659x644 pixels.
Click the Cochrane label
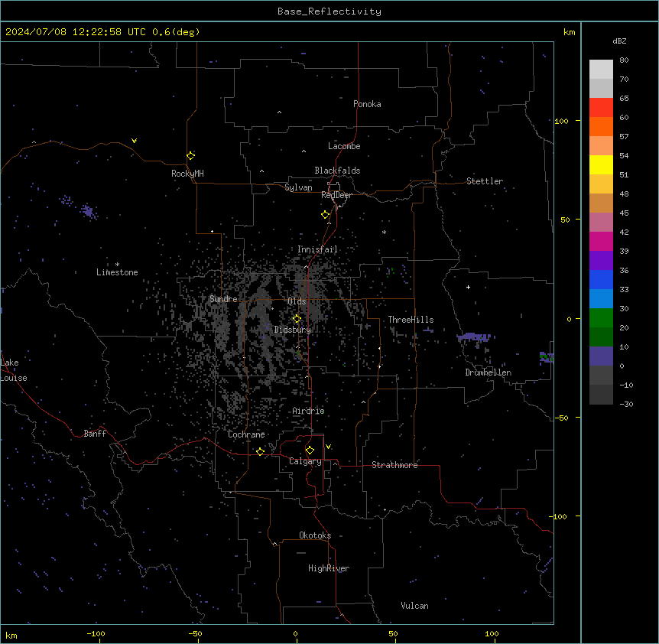[246, 434]
